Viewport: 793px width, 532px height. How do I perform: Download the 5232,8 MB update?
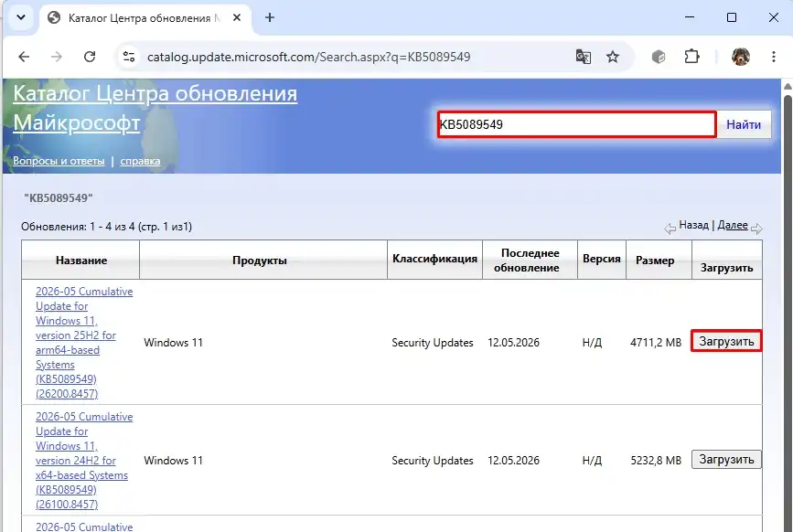726,459
